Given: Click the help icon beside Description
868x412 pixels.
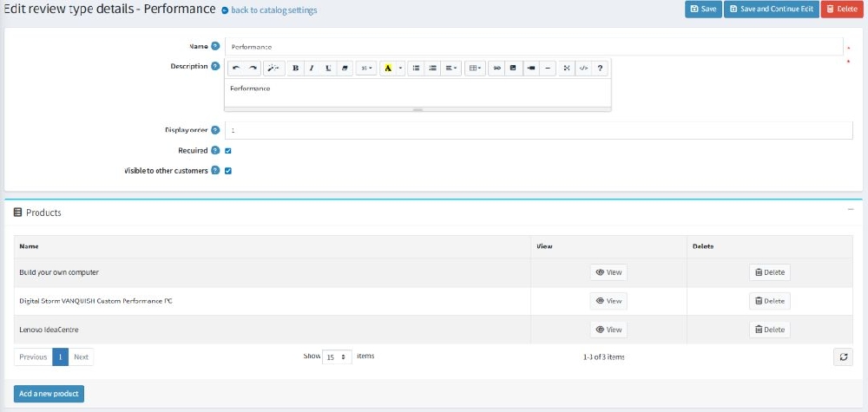Looking at the screenshot, I should pyautogui.click(x=215, y=66).
